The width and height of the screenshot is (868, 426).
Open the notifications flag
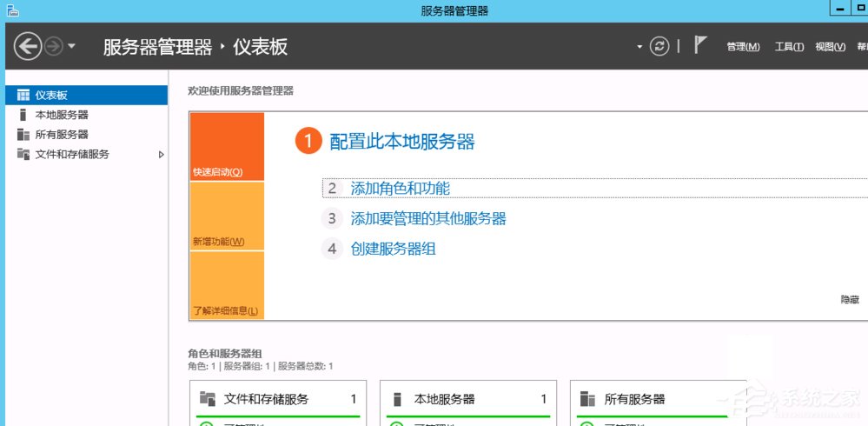tap(701, 45)
